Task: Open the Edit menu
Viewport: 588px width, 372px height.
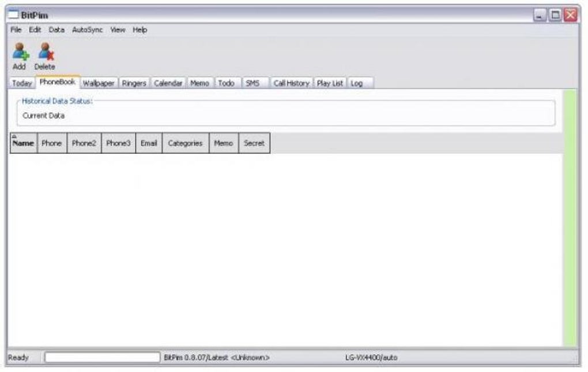Action: pyautogui.click(x=35, y=29)
